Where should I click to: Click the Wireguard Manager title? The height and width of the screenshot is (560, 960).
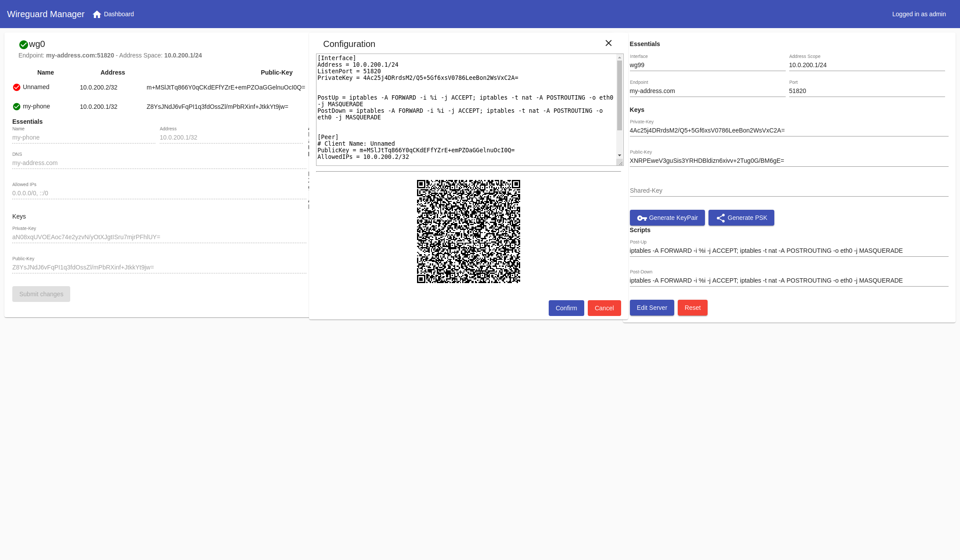pos(46,14)
